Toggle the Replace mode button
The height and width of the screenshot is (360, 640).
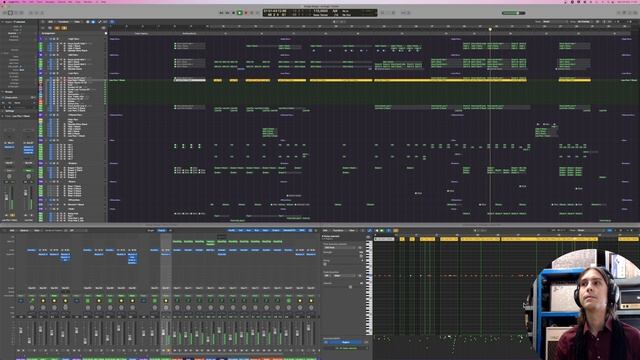tap(382, 13)
